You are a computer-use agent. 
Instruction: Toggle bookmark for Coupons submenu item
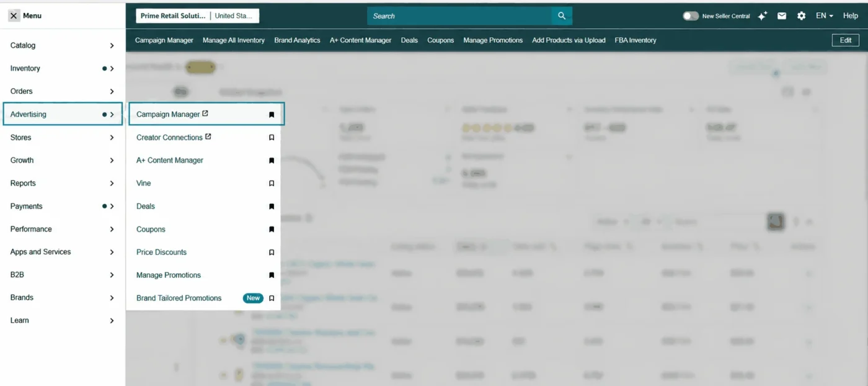pos(272,230)
